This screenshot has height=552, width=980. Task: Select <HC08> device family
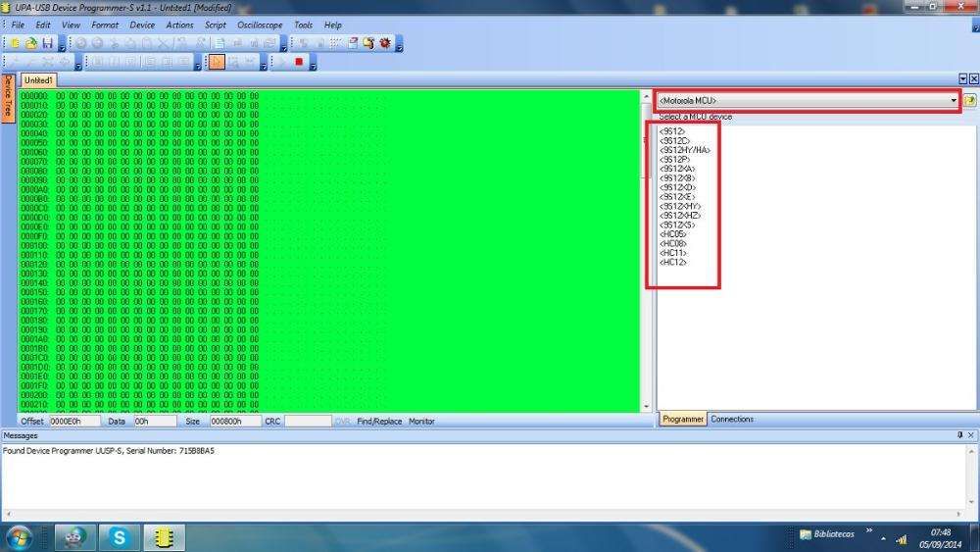click(672, 244)
